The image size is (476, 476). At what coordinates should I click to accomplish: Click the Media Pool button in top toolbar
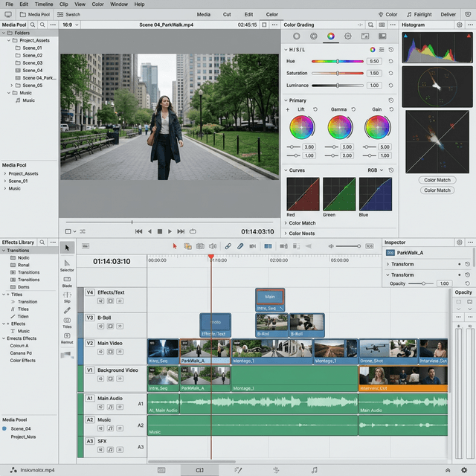point(35,14)
